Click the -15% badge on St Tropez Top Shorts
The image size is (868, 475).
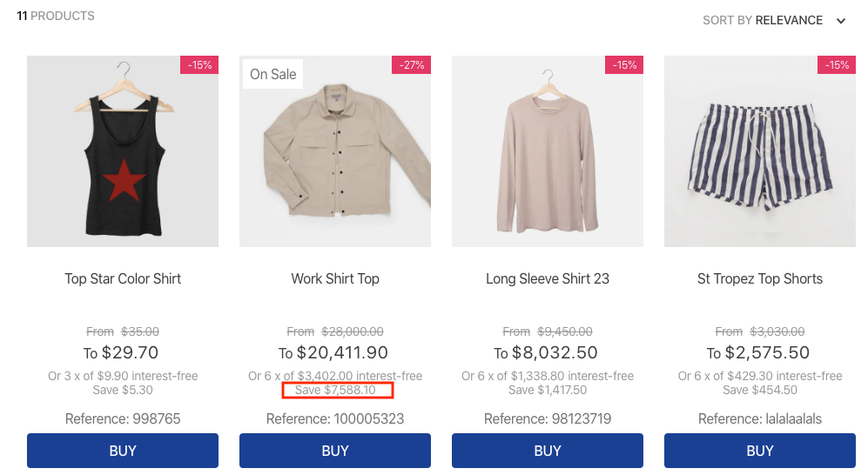pyautogui.click(x=837, y=64)
